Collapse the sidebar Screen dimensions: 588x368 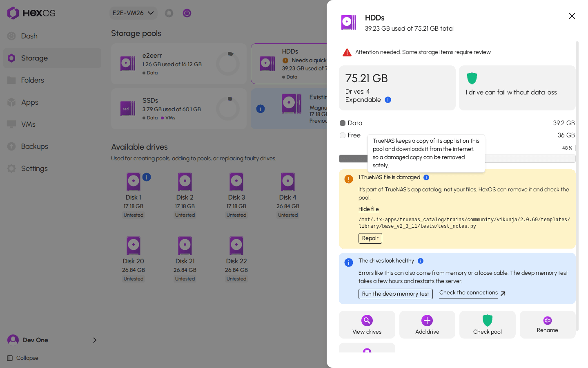(23, 358)
